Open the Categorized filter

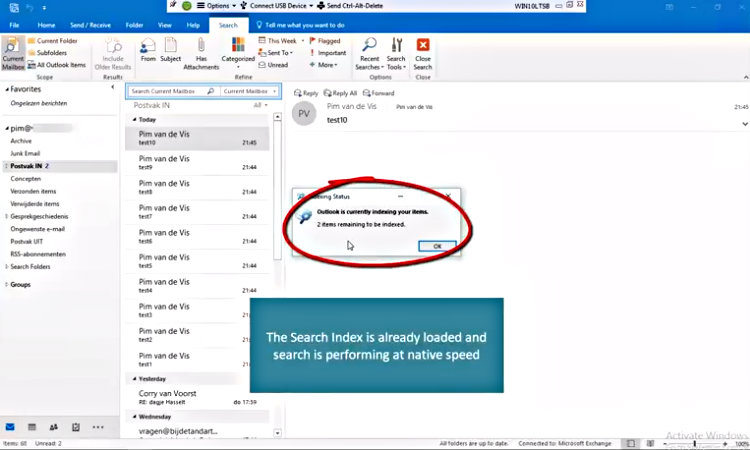238,54
